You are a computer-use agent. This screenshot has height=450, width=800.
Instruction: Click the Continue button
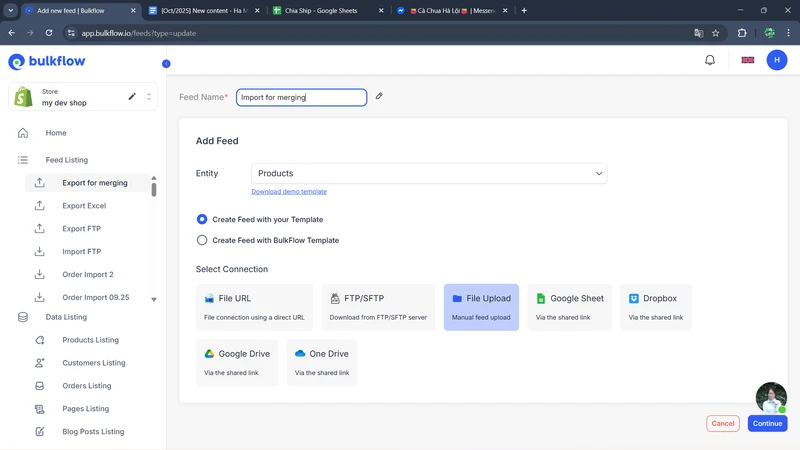(767, 423)
